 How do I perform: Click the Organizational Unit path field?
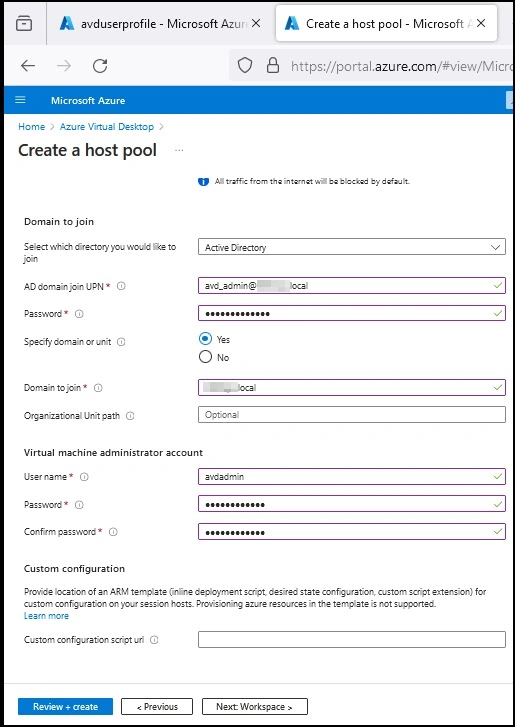pos(352,415)
